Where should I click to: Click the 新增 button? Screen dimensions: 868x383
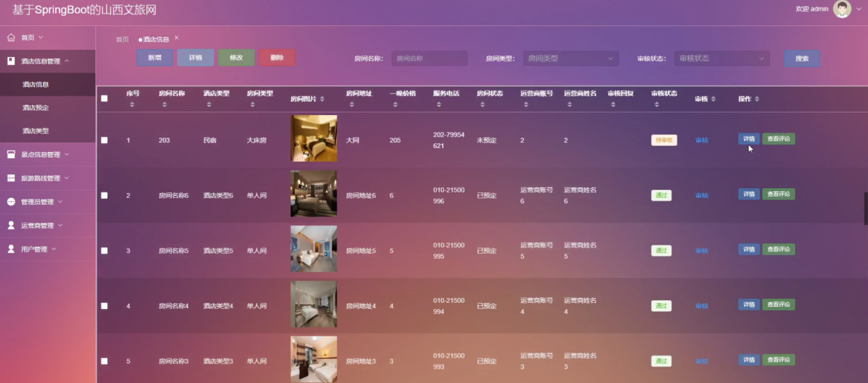point(155,58)
